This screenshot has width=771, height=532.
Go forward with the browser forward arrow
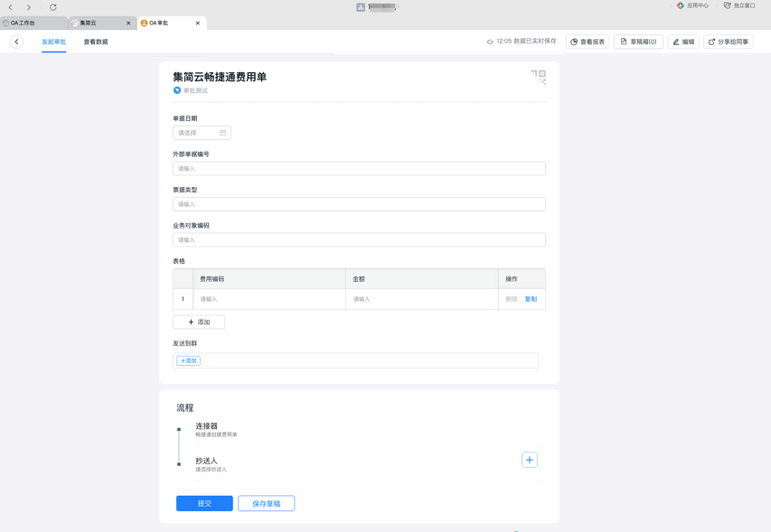(x=29, y=7)
